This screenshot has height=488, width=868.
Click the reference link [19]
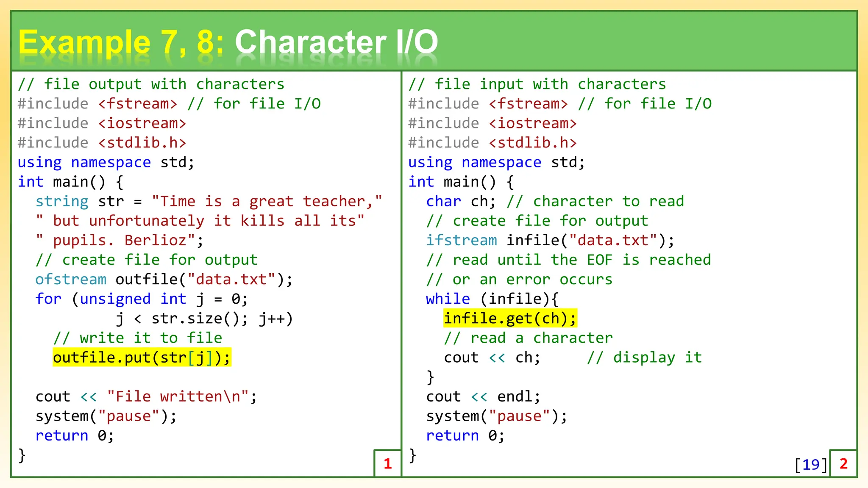[x=811, y=464]
